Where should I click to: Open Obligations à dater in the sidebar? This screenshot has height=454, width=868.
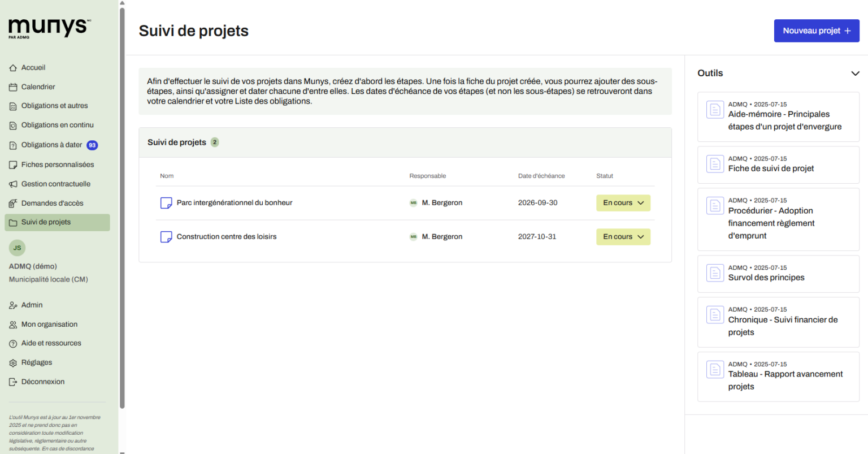[x=51, y=145]
